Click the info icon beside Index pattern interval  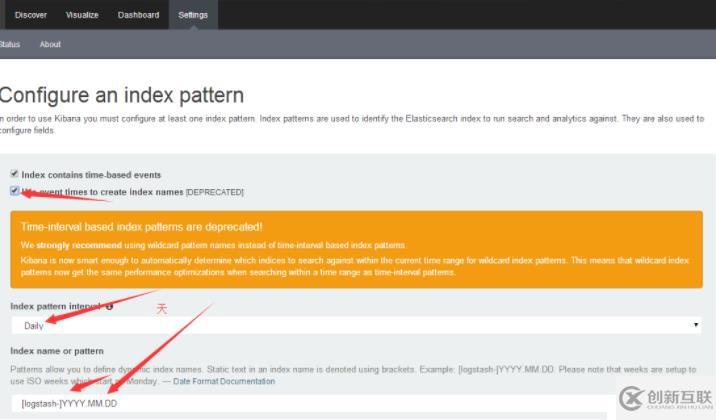(110, 306)
